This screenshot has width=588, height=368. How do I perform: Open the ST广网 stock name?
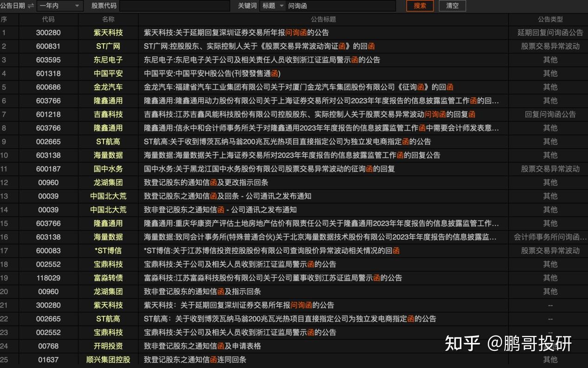108,46
